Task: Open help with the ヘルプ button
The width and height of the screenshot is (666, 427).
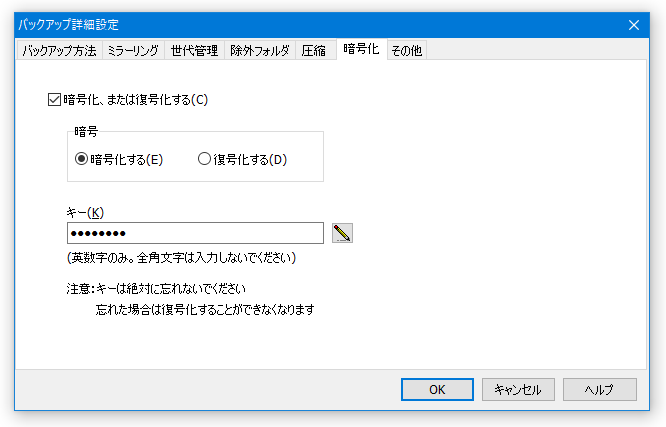Action: (x=599, y=389)
